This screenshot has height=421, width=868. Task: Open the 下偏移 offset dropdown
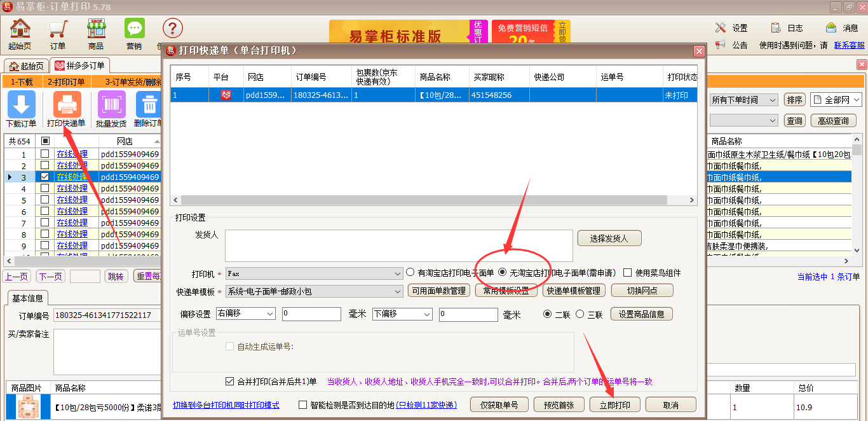(402, 314)
